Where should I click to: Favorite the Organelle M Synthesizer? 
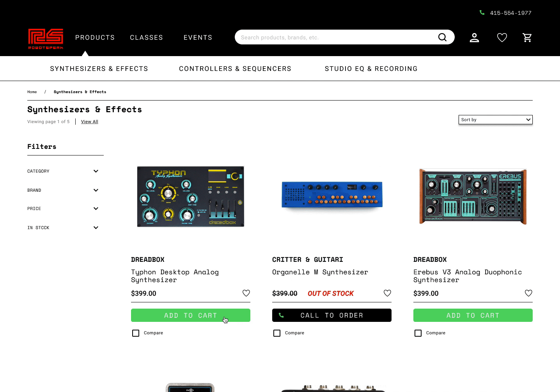(x=387, y=293)
